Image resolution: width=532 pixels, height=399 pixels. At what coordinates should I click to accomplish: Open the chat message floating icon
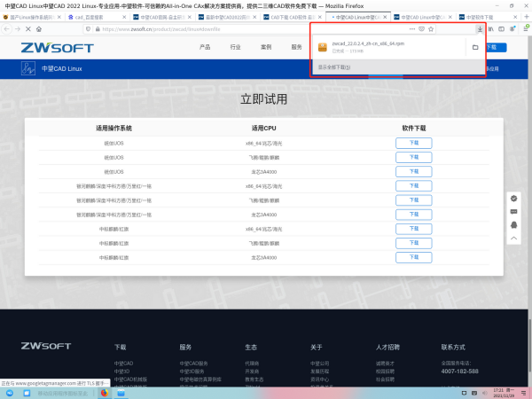(x=513, y=212)
